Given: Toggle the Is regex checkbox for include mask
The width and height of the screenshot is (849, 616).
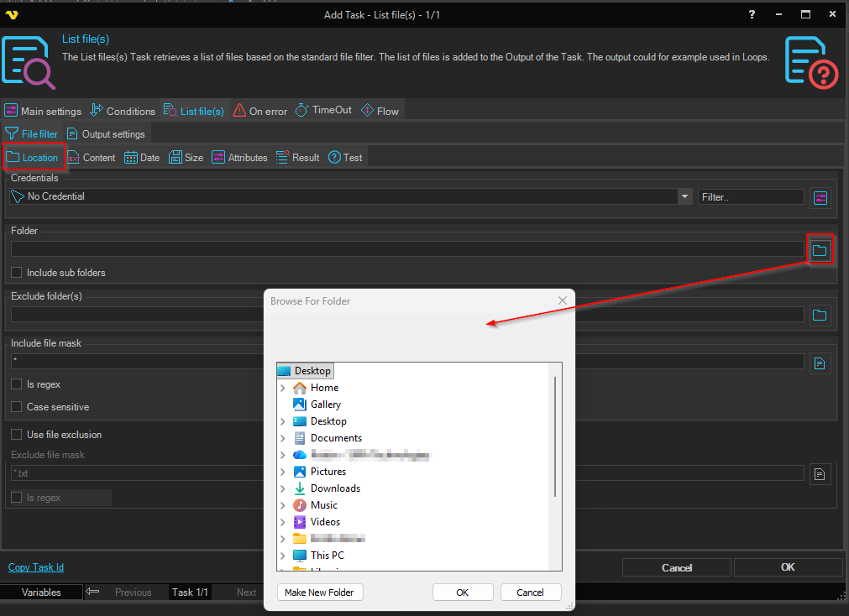Looking at the screenshot, I should tap(17, 384).
